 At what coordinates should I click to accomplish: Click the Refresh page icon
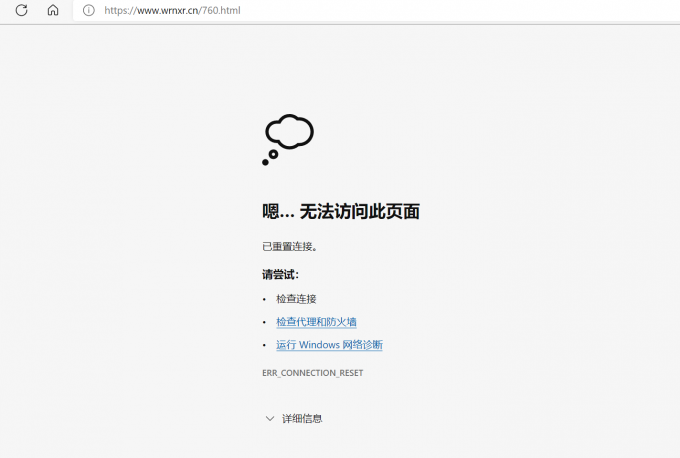click(21, 10)
